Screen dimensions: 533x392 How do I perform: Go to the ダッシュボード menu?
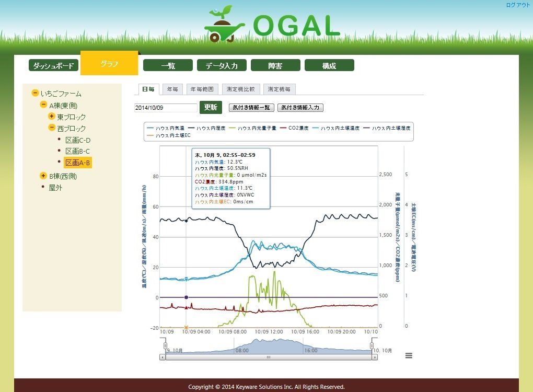pyautogui.click(x=53, y=65)
